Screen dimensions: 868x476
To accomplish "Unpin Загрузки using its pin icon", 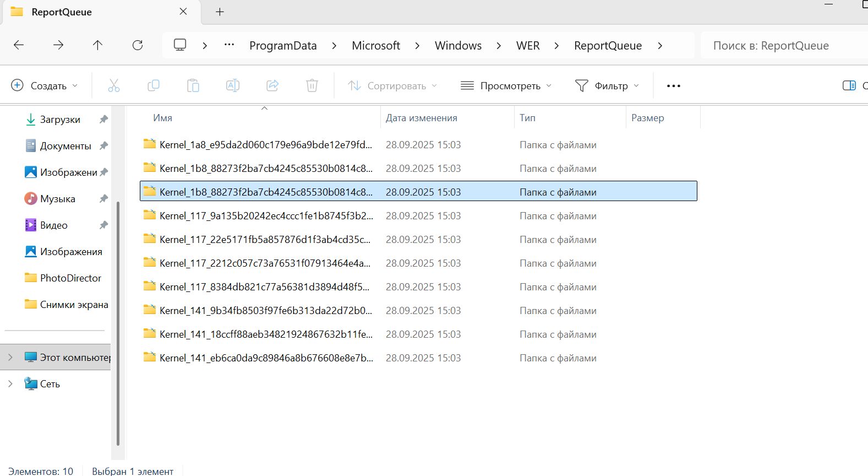I will 103,119.
